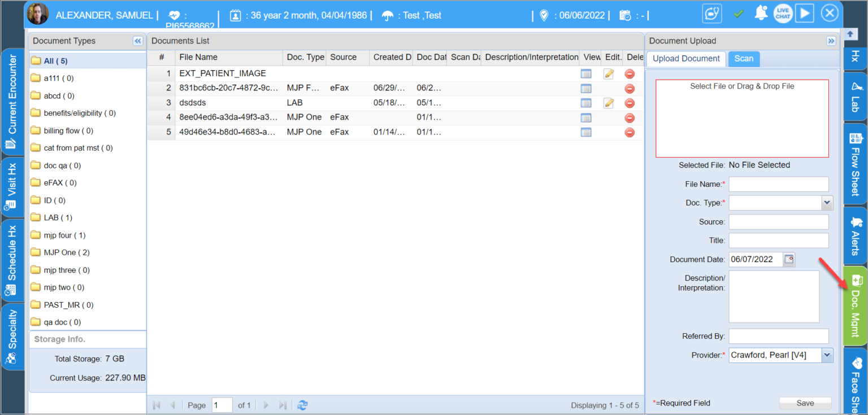
Task: Open the Doc. Type dropdown
Action: (827, 203)
